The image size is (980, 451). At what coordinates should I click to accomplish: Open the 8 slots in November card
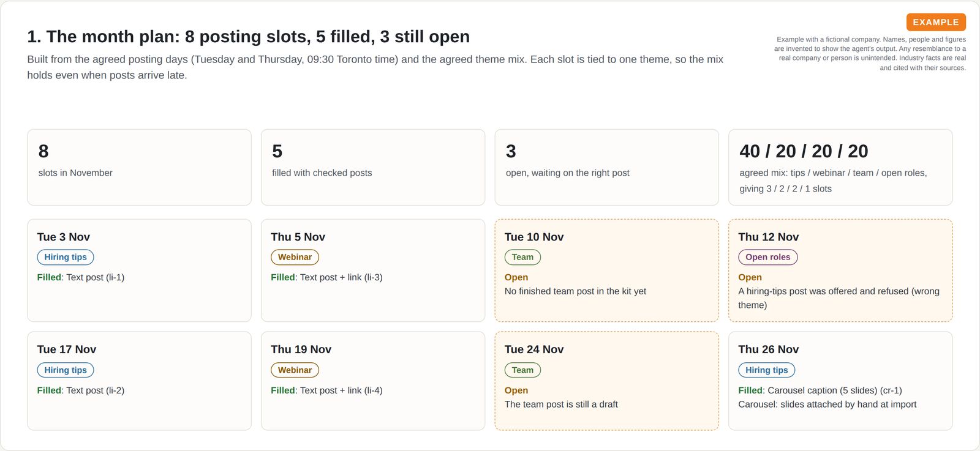click(x=139, y=167)
